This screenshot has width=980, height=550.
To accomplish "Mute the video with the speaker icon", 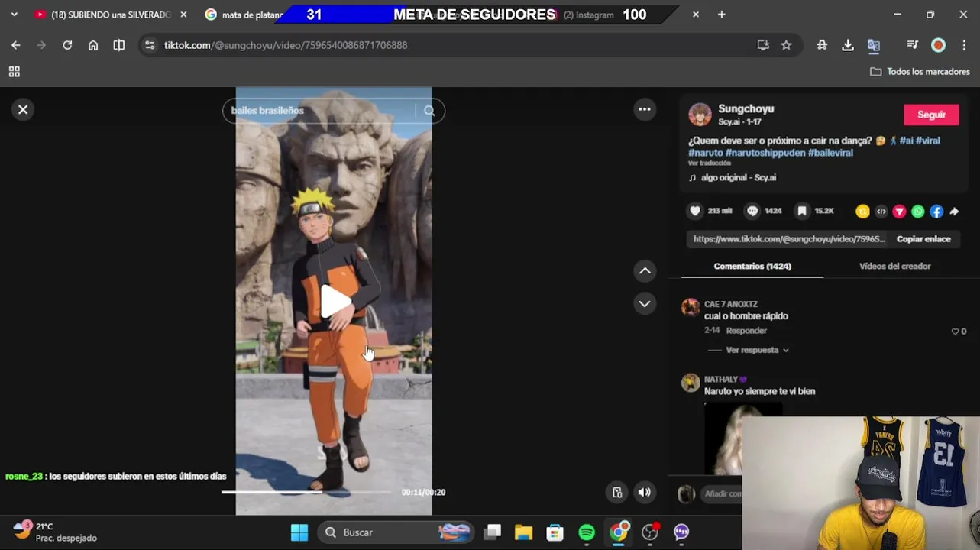I will [x=645, y=492].
